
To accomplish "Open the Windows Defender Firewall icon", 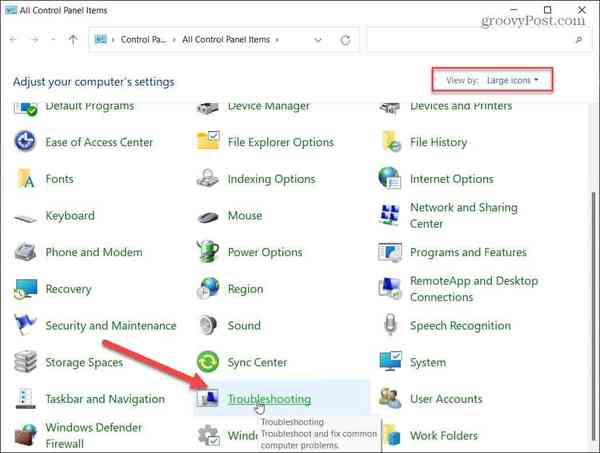I will coord(25,435).
